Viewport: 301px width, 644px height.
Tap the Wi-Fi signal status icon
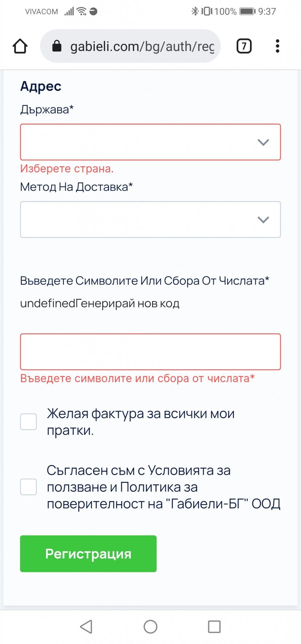pyautogui.click(x=82, y=11)
